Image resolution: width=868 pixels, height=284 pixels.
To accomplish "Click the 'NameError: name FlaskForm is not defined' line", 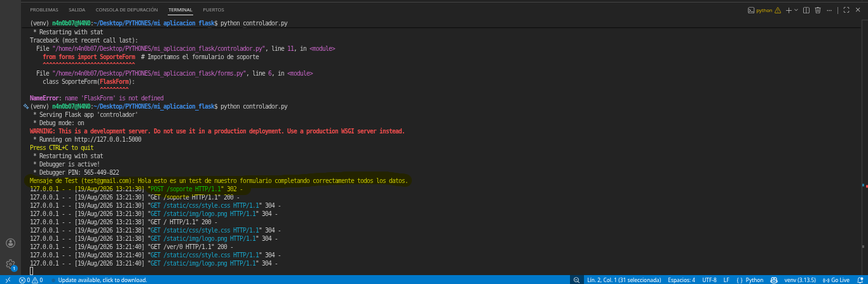I will coord(97,98).
